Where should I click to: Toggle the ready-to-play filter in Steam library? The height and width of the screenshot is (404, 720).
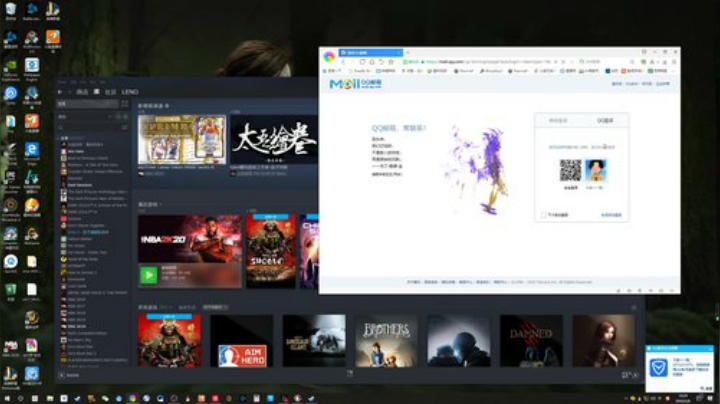pos(125,117)
